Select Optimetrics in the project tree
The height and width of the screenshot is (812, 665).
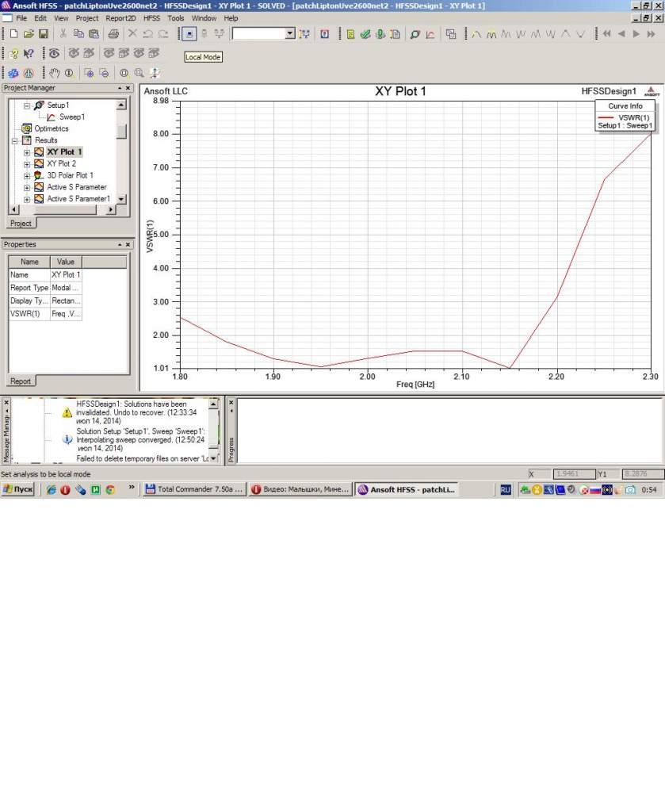[x=52, y=128]
